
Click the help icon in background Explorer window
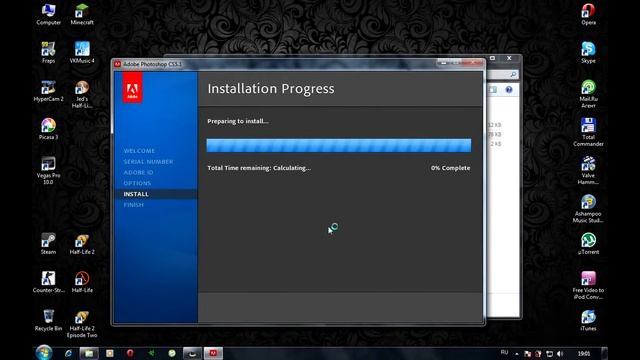click(x=509, y=89)
